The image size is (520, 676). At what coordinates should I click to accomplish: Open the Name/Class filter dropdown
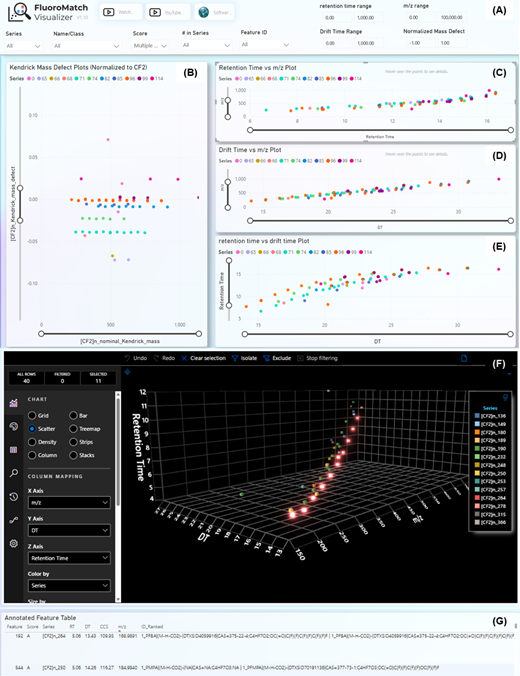click(86, 45)
